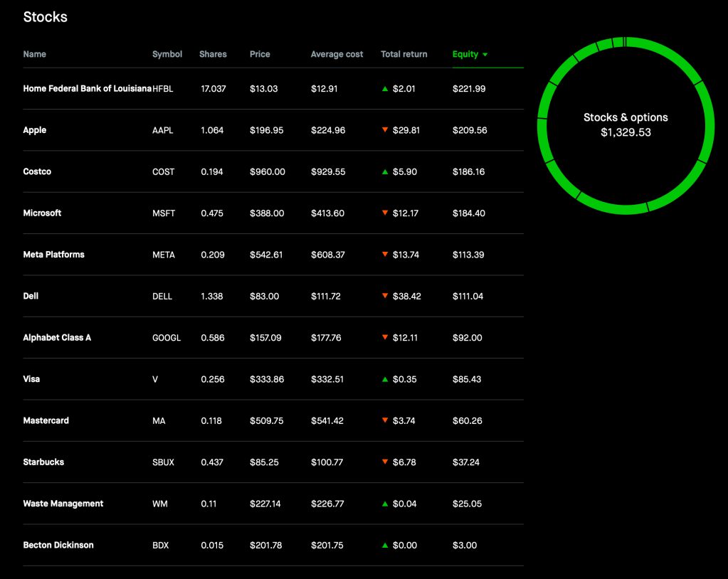Click the green up arrow in Waste Management row
This screenshot has height=579, width=728.
click(x=385, y=504)
